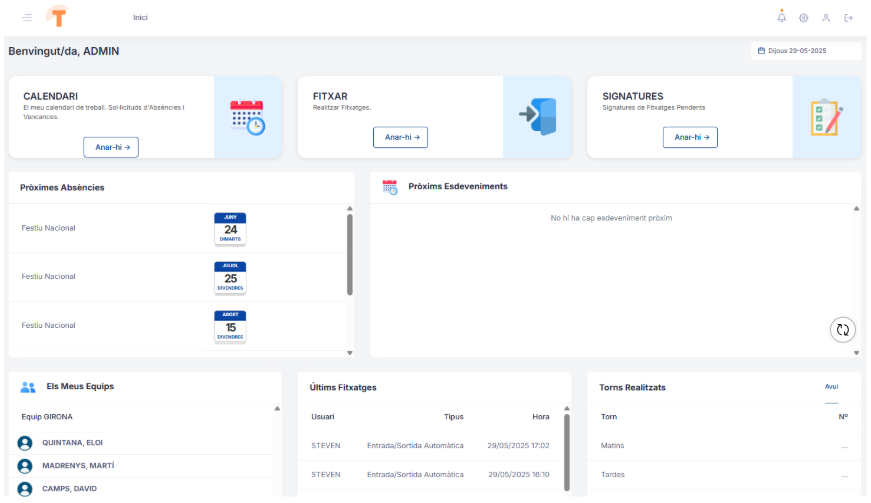Click the Calendari calendar-clock icon
This screenshot has height=503, width=871.
(247, 117)
